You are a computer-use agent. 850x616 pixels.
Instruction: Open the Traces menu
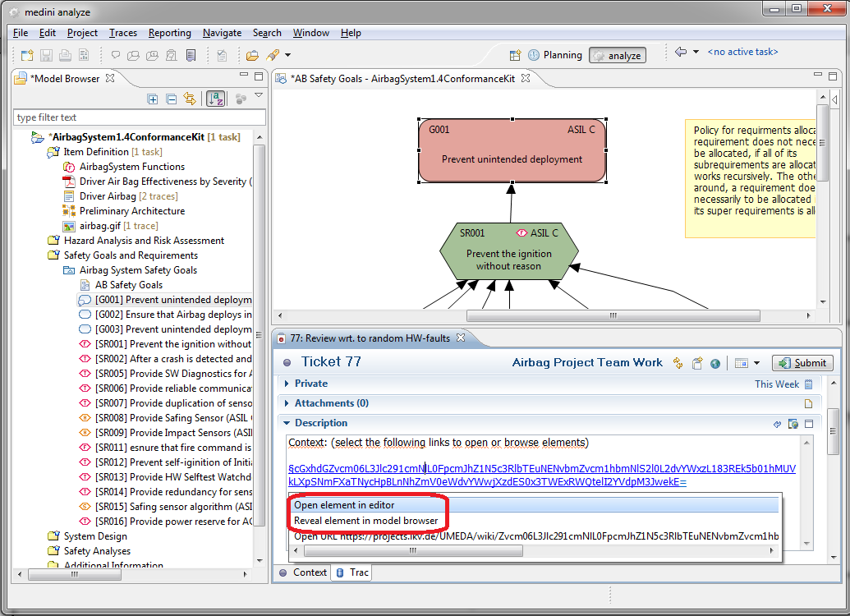click(x=123, y=33)
